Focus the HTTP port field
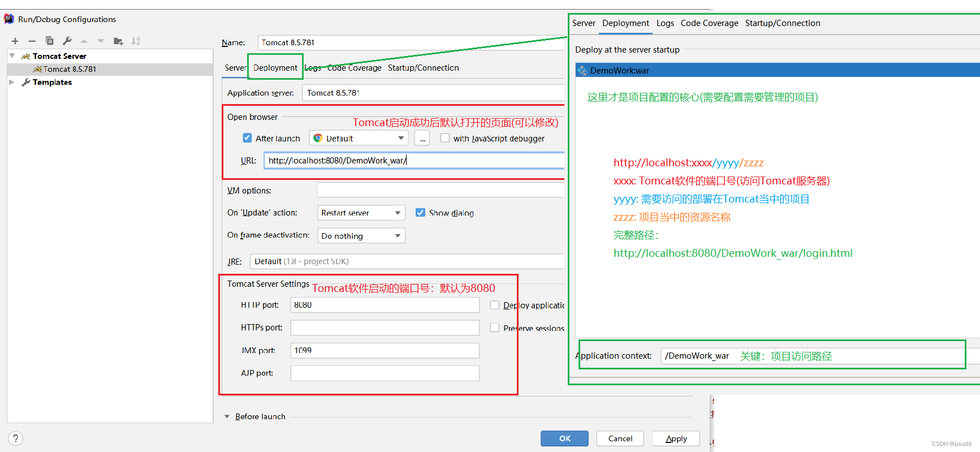 click(x=385, y=305)
